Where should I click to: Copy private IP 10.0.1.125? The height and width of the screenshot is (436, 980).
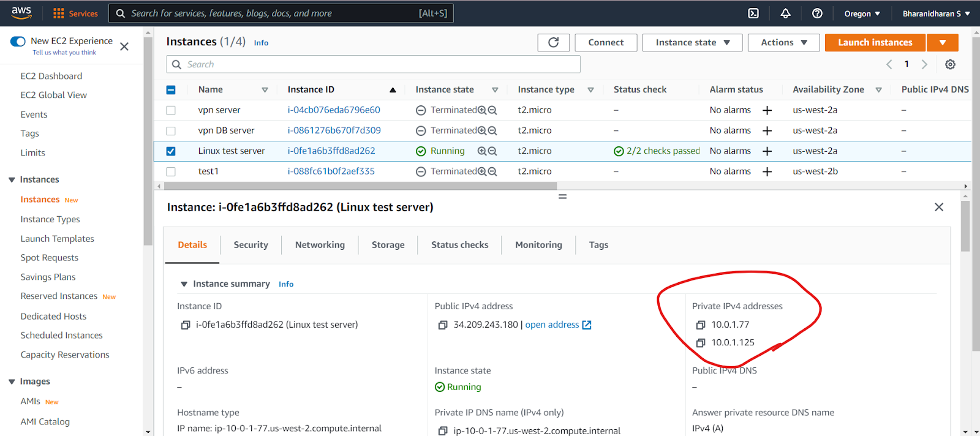click(701, 343)
